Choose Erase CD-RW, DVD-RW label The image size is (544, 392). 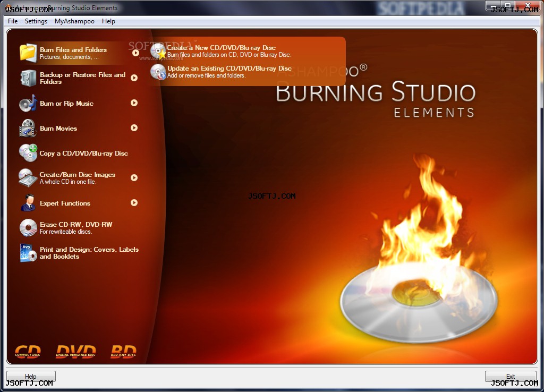(76, 225)
